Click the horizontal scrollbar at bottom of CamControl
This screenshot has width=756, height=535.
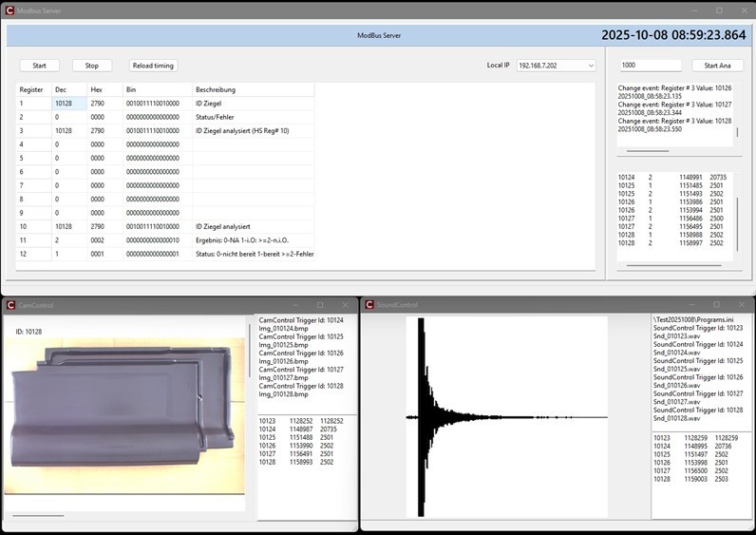pos(38,516)
